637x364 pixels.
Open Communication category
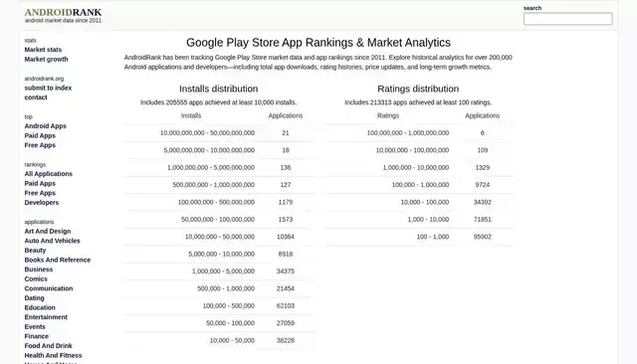coord(49,288)
